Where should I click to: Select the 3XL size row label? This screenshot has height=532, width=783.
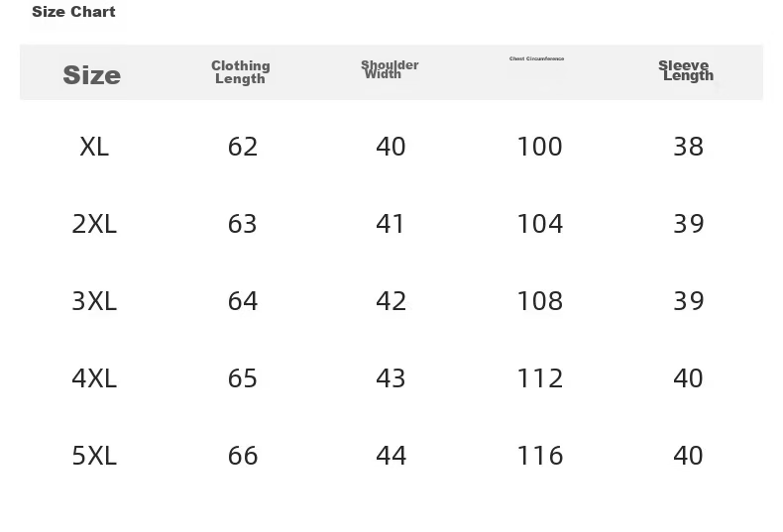pos(94,301)
